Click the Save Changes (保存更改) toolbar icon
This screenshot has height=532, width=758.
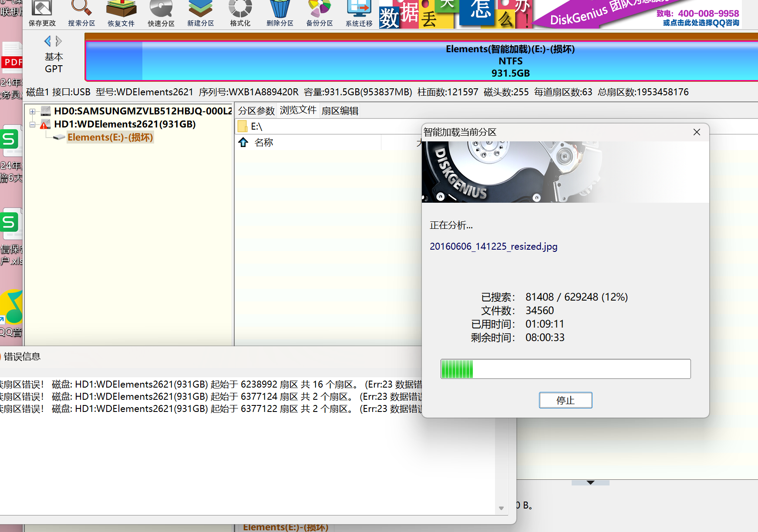pyautogui.click(x=42, y=14)
